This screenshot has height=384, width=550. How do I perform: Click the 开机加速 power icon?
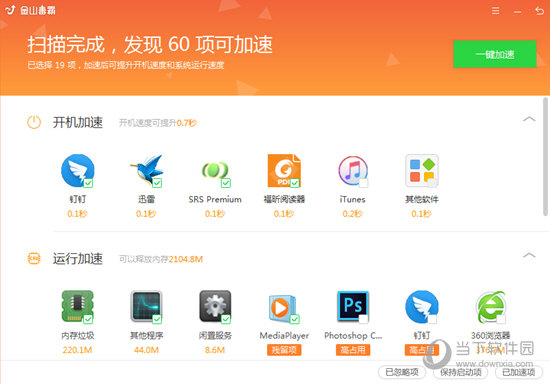tap(34, 122)
